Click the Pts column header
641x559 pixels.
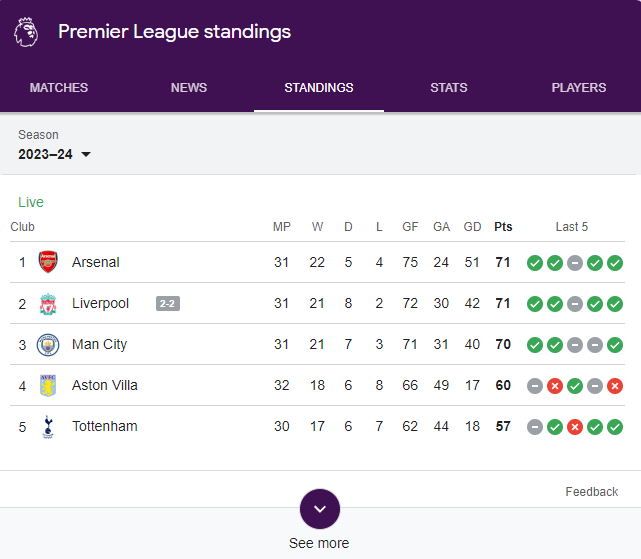[503, 227]
